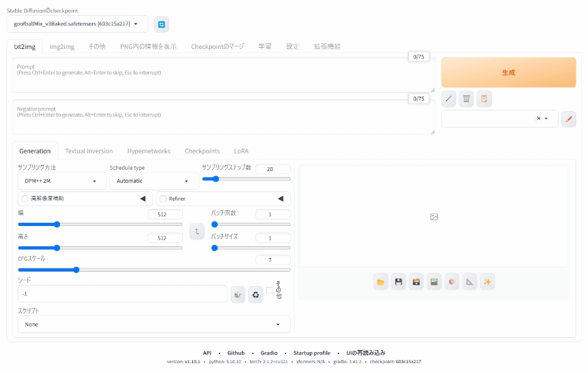Clear the styles selection X icon
The image size is (588, 373).
(538, 118)
